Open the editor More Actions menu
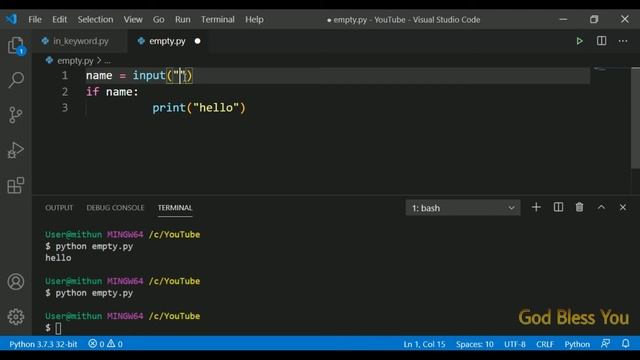 click(x=622, y=41)
